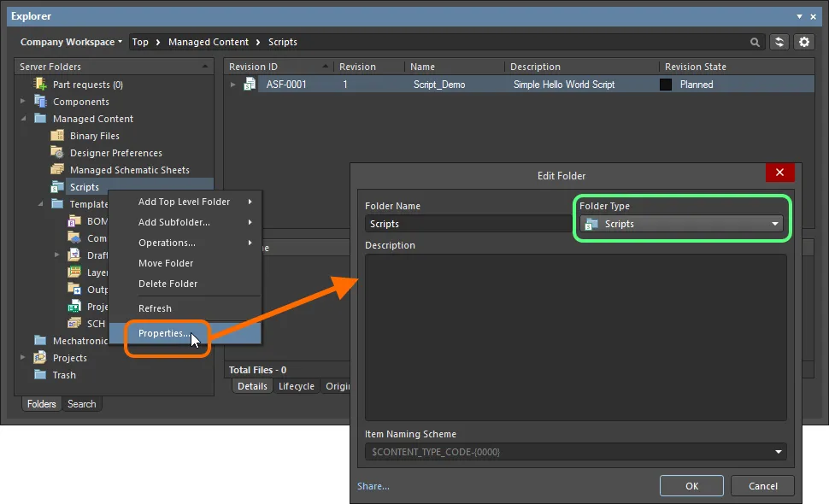Click the Projects folder icon

(x=40, y=358)
